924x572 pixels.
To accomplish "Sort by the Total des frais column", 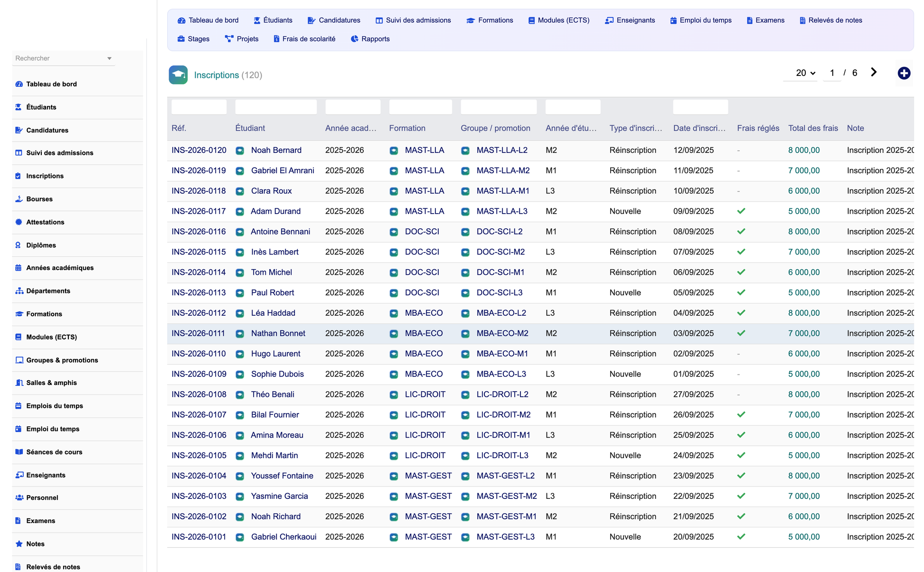I will coord(813,128).
